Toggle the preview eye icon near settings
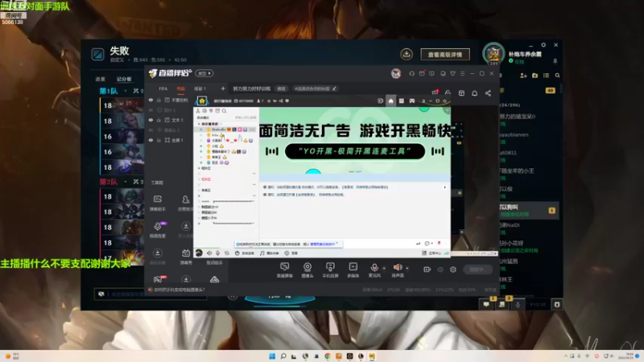Image resolution: width=644 pixels, height=362 pixels. tap(440, 269)
